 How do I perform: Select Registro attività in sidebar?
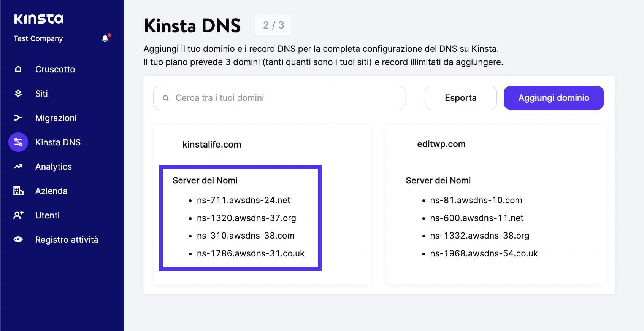[67, 239]
